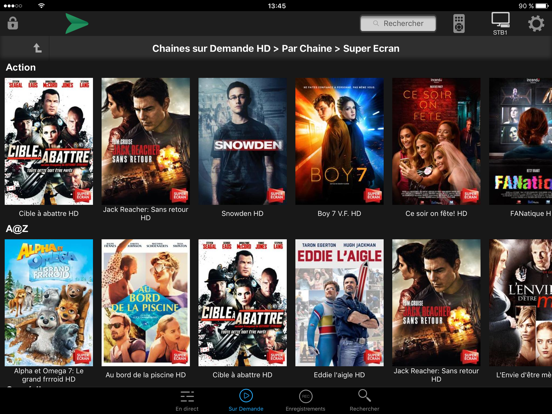Click the Rechercher search field

398,23
